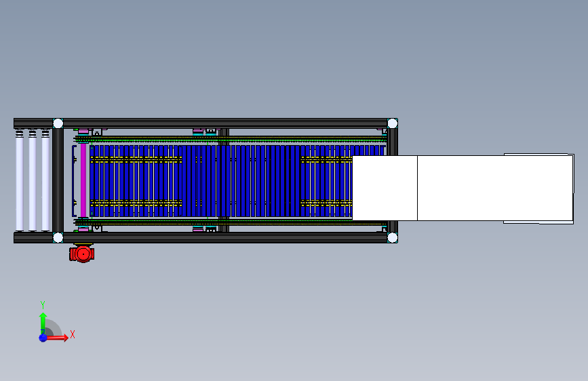Select the white end cap at the top-left frame post

(x=58, y=123)
